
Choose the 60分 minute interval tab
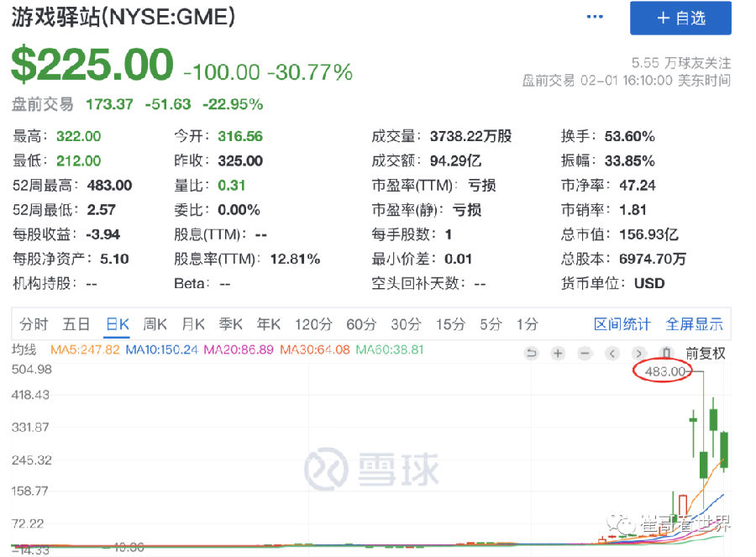361,324
